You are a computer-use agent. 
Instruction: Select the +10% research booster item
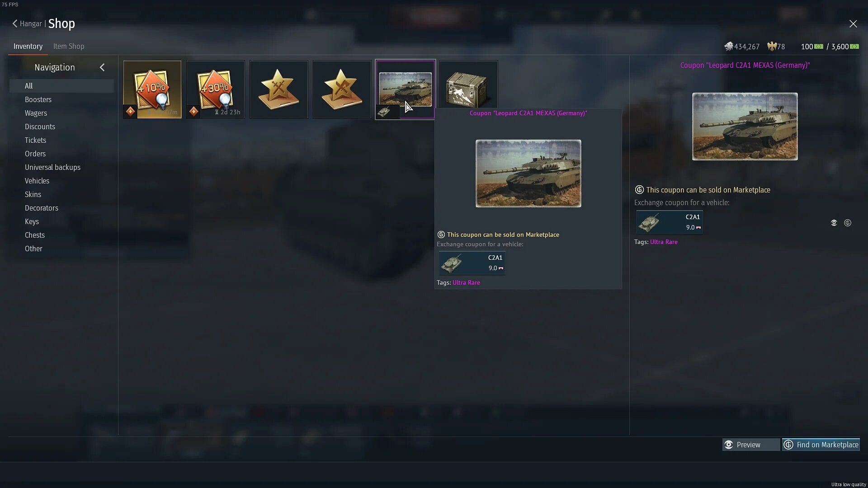(x=152, y=89)
